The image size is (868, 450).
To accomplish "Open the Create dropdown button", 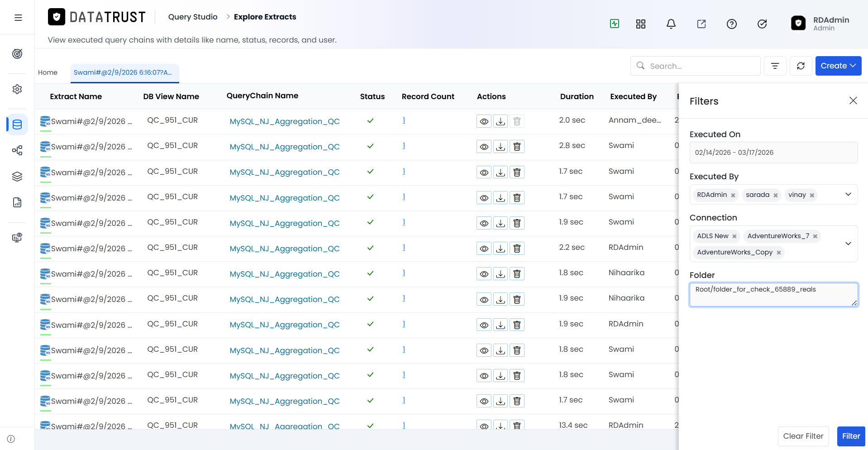I will coord(838,66).
